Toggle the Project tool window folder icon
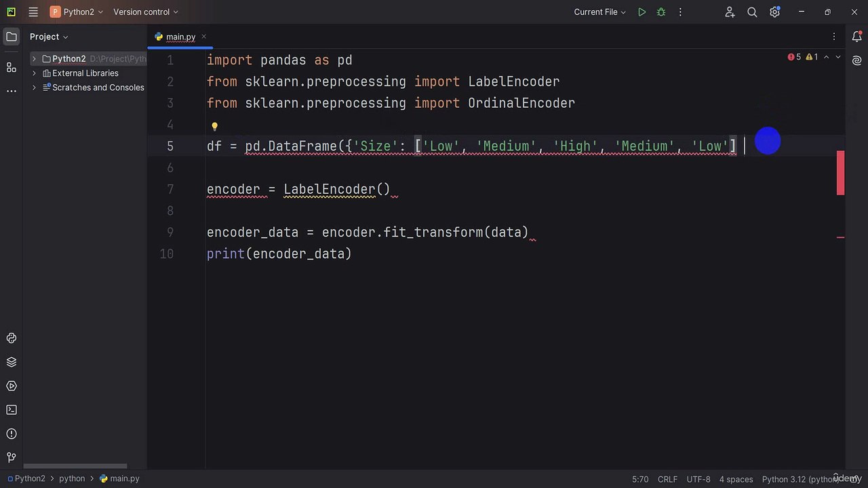 click(x=12, y=37)
